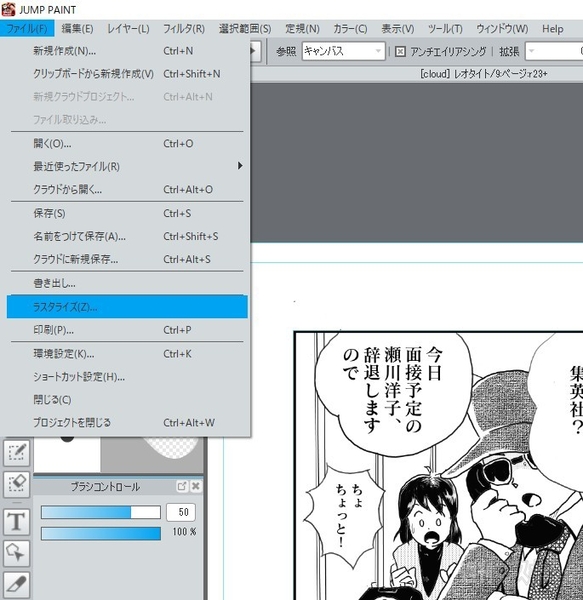Open the 表示(V) menu

point(398,29)
